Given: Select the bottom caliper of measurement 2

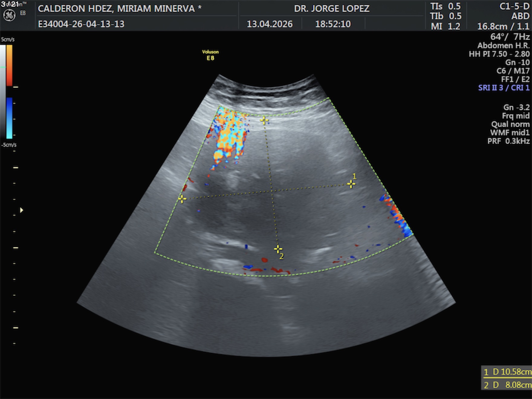Looking at the screenshot, I should pos(278,249).
